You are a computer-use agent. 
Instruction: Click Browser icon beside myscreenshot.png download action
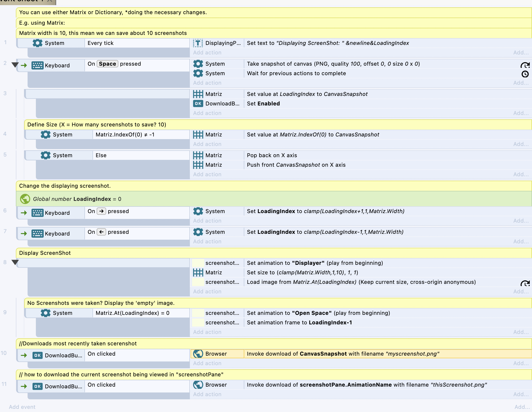coord(198,354)
